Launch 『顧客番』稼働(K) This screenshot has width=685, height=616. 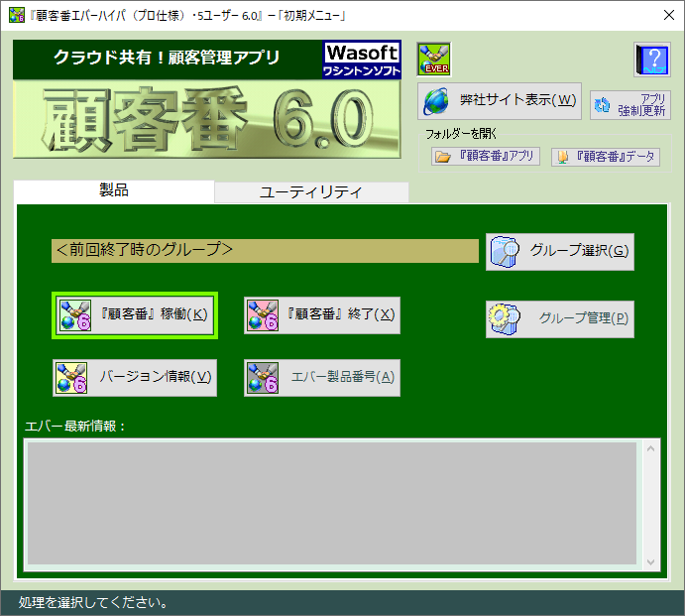pos(134,314)
